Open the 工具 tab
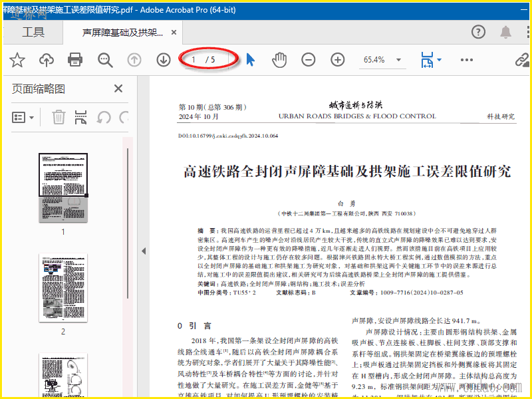532x399 pixels. pos(33,32)
